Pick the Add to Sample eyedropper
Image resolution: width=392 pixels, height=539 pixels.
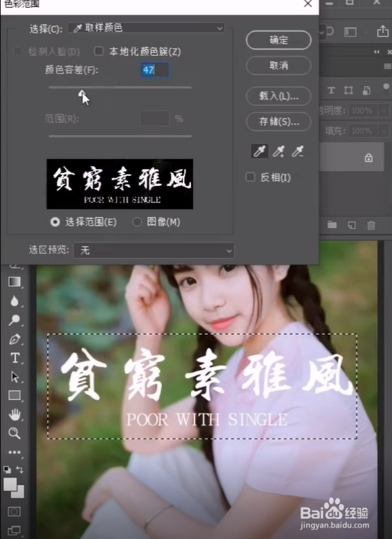click(x=278, y=151)
